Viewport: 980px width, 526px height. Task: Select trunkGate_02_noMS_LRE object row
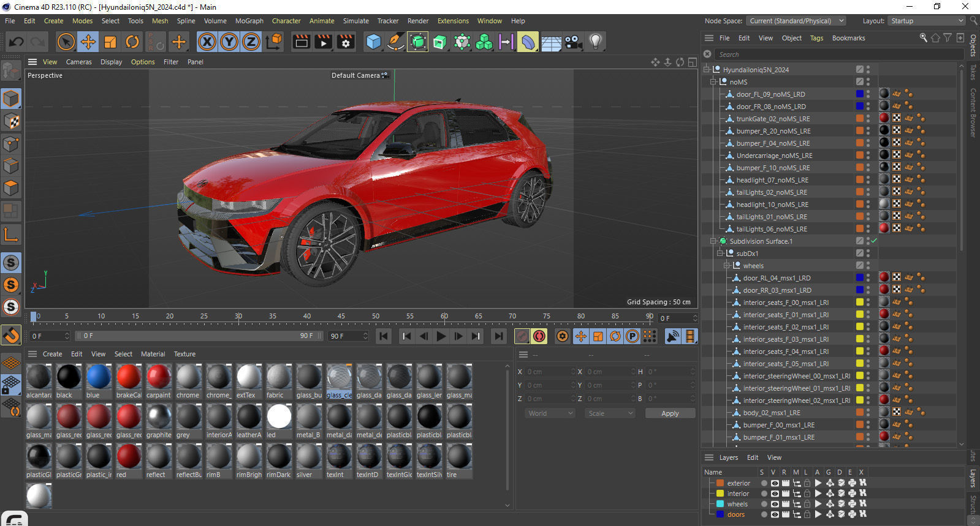773,119
